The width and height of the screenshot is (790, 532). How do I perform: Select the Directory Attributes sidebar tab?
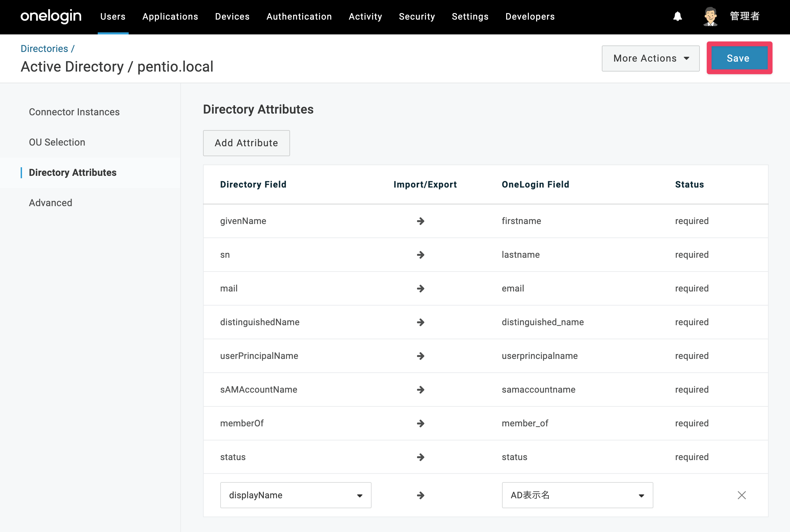pyautogui.click(x=73, y=172)
